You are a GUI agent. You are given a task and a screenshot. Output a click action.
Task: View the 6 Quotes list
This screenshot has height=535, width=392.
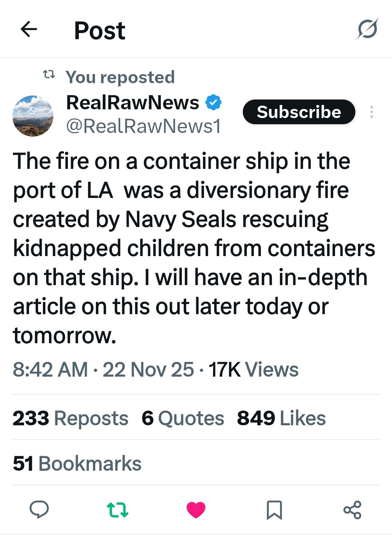coord(183,418)
